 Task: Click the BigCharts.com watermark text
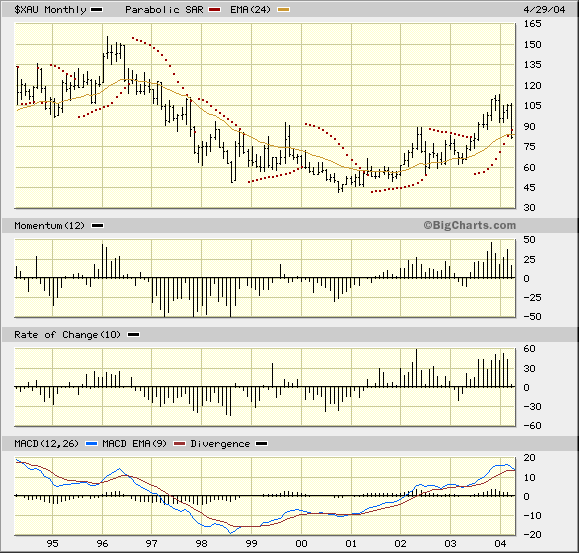469,225
